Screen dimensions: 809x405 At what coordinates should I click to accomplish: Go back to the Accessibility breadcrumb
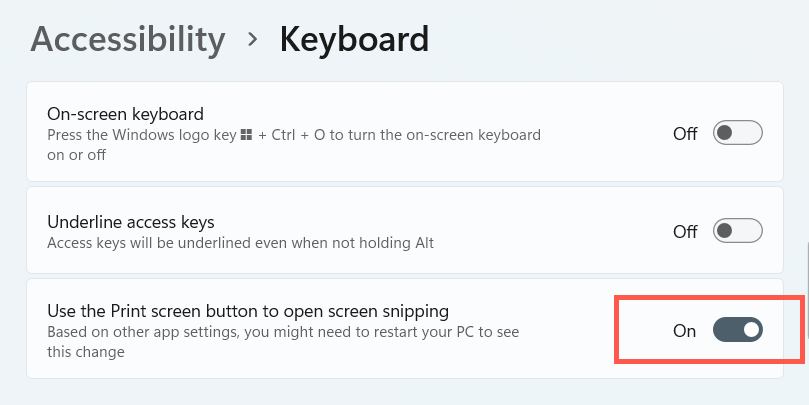[128, 39]
